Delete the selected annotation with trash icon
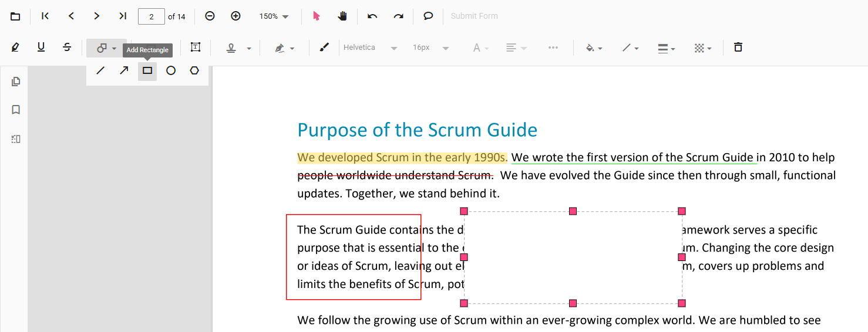 (738, 48)
